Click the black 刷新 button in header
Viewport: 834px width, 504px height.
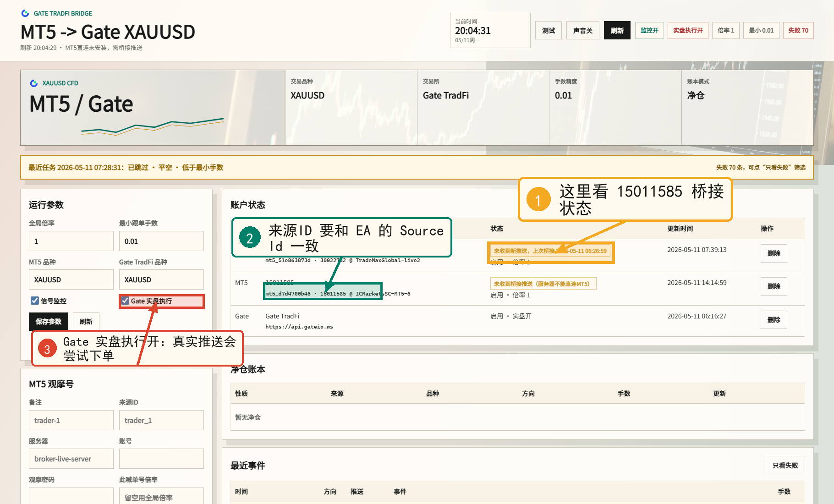click(x=617, y=30)
